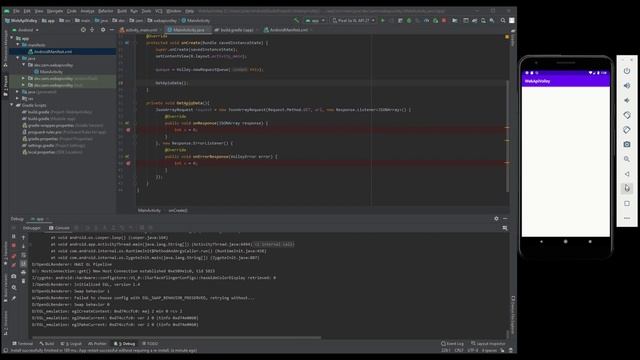Open the Layout Inspector button
640x360 pixels.
click(489, 344)
